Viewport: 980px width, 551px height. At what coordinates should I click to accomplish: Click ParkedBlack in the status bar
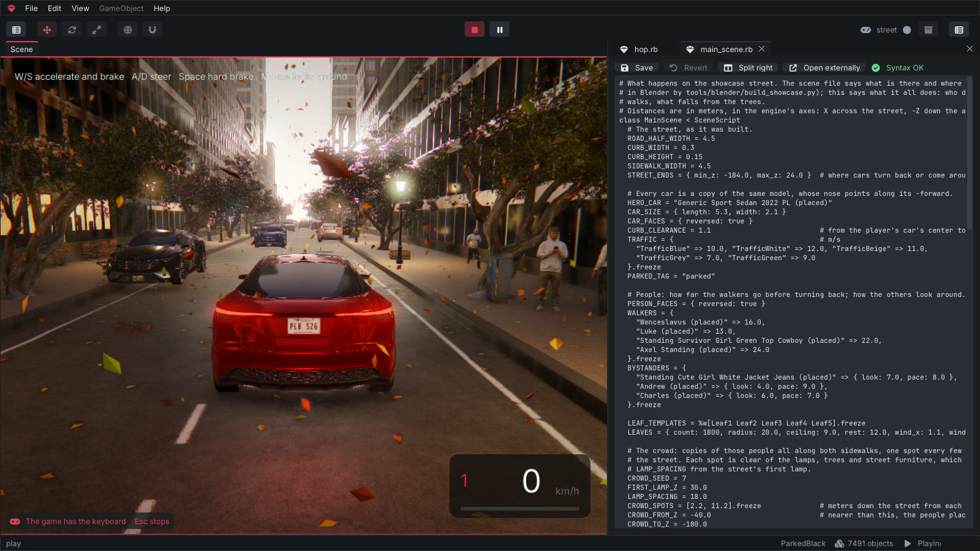803,544
